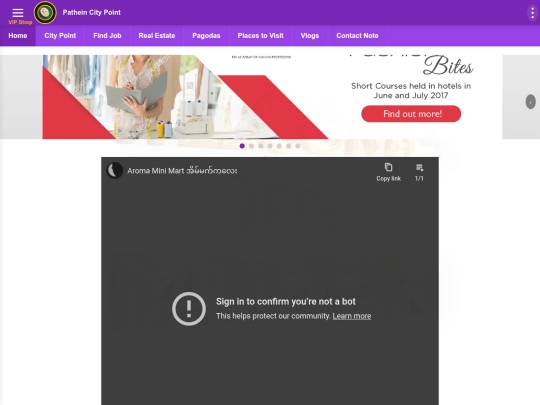Click the VIP Shop label

(20, 22)
